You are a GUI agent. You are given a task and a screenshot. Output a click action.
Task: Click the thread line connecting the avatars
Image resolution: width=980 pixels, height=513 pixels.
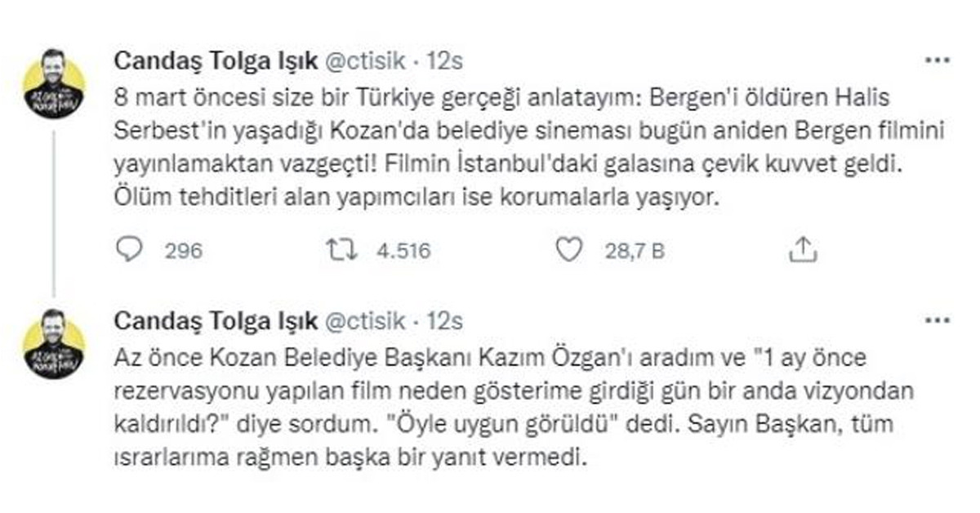(x=54, y=212)
